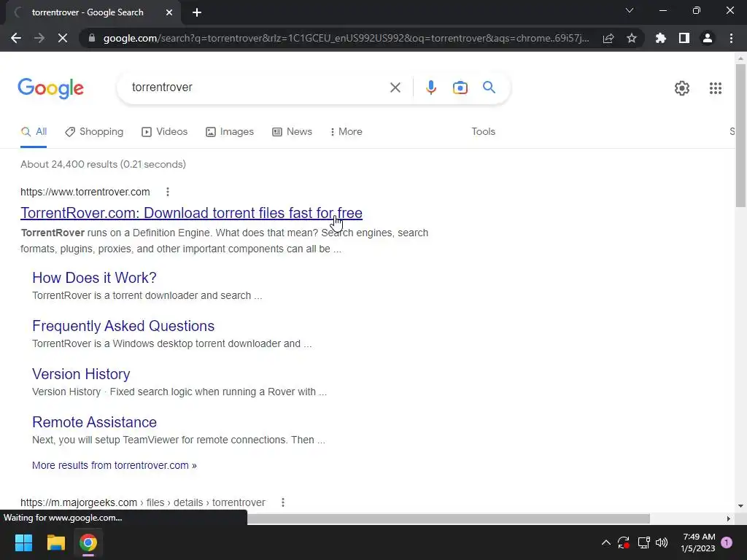Open the Version History sitelink
Image resolution: width=747 pixels, height=560 pixels.
click(x=81, y=374)
